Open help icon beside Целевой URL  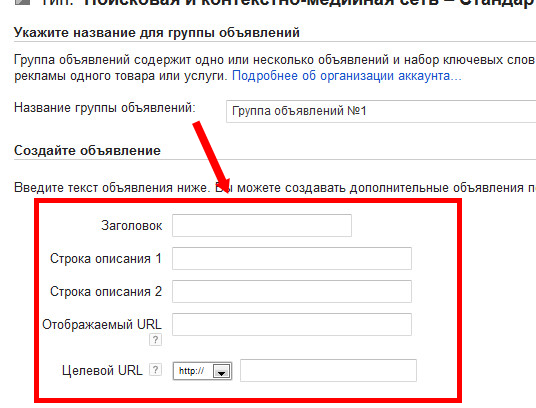(155, 370)
